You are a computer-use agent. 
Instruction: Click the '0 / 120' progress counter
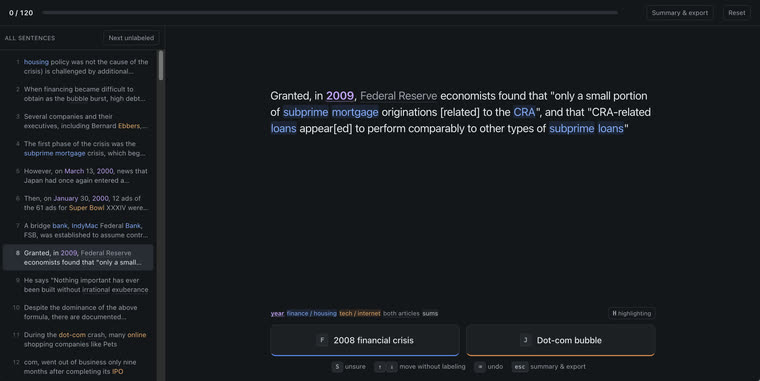[x=21, y=13]
